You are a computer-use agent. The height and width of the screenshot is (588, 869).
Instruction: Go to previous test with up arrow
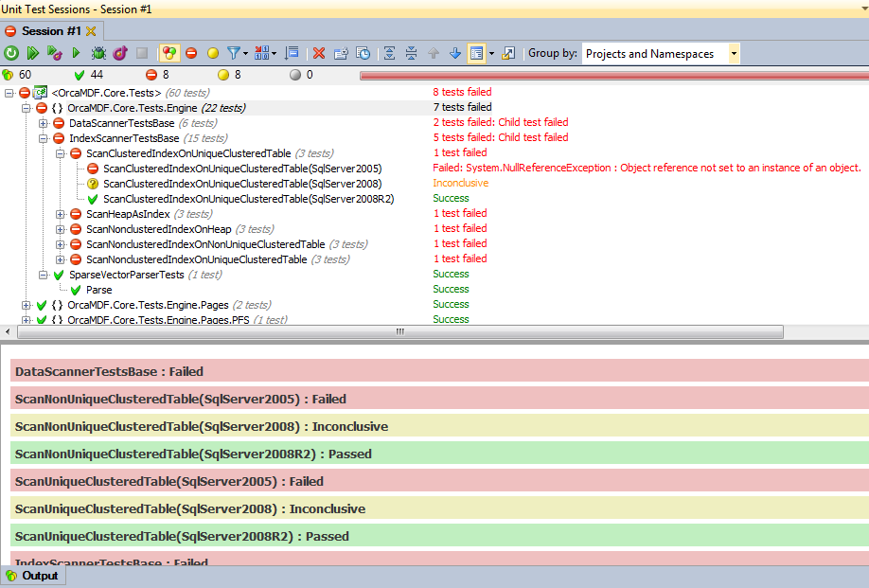click(434, 53)
